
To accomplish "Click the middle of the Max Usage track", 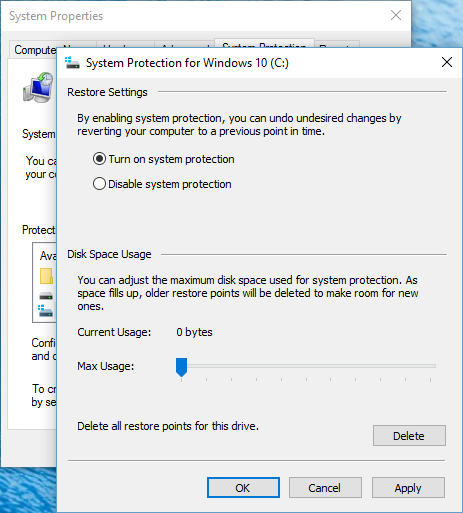I will (x=306, y=366).
